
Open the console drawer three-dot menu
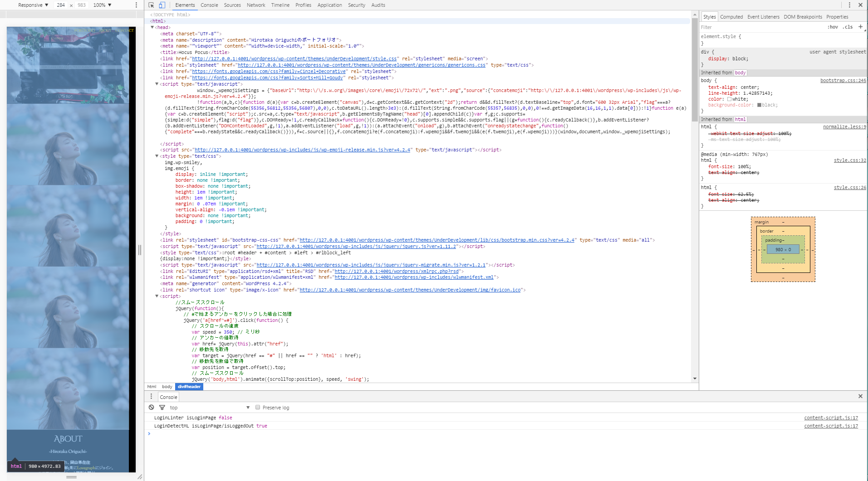pyautogui.click(x=152, y=397)
